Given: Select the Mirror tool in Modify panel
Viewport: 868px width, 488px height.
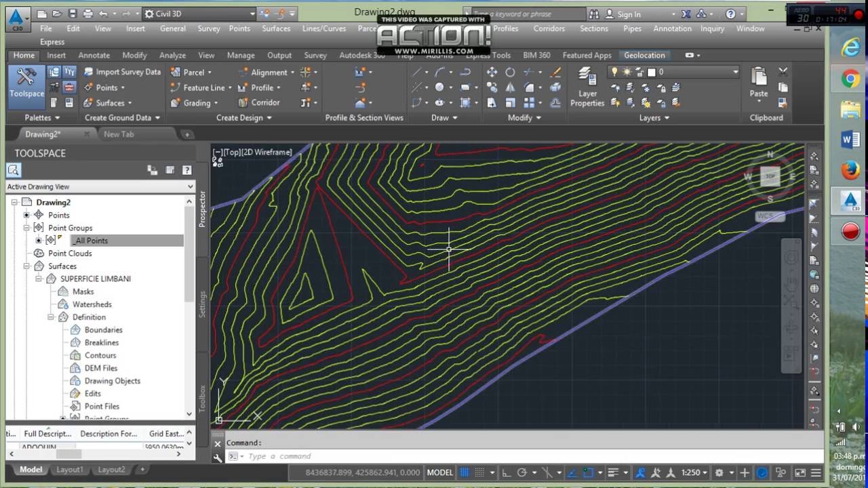Looking at the screenshot, I should tap(510, 87).
